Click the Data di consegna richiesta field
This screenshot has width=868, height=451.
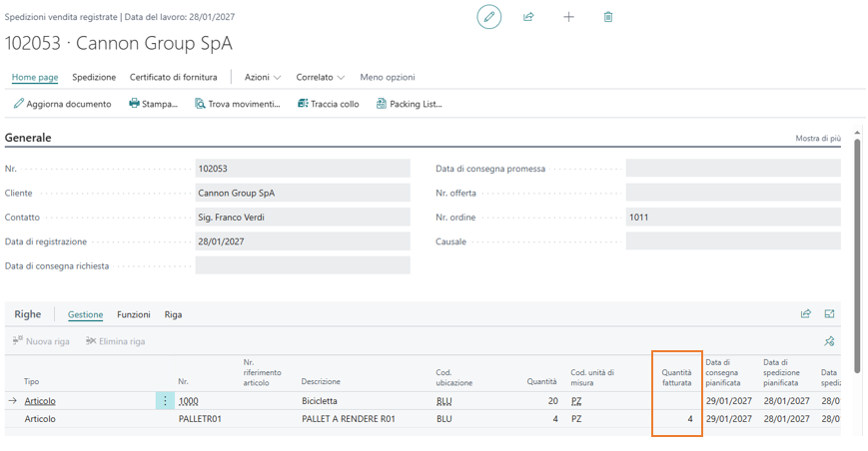coord(303,265)
